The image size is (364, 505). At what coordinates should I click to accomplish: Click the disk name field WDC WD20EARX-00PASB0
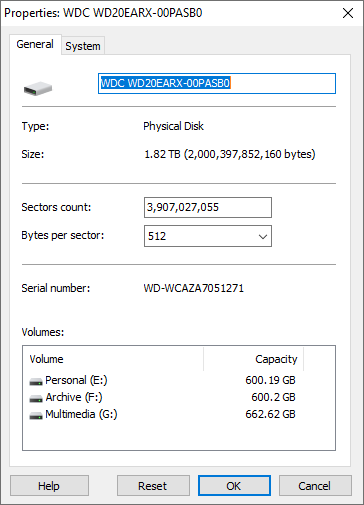[217, 83]
